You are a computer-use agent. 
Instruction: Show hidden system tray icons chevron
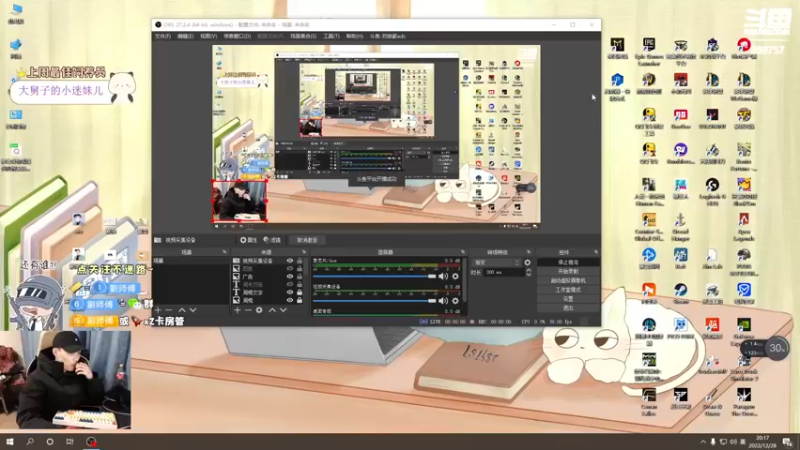point(703,442)
